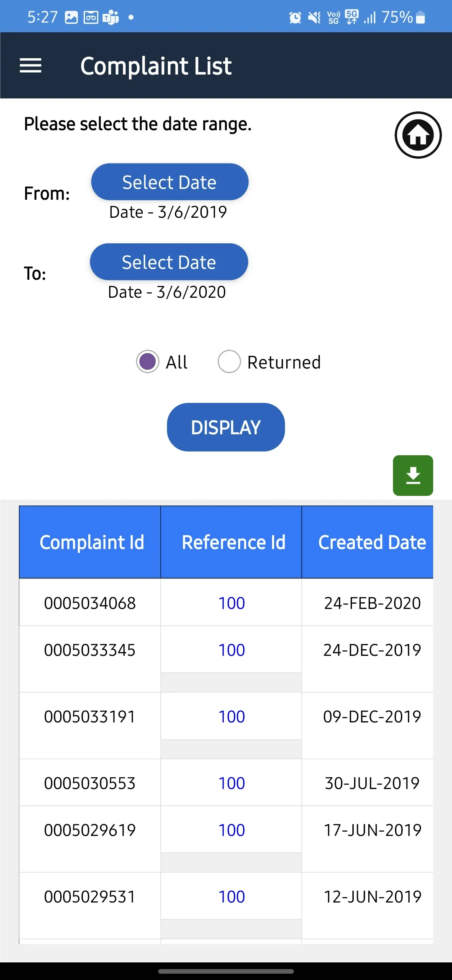Tap created date 09-DEC-2019
This screenshot has width=452, height=980.
[x=372, y=717]
